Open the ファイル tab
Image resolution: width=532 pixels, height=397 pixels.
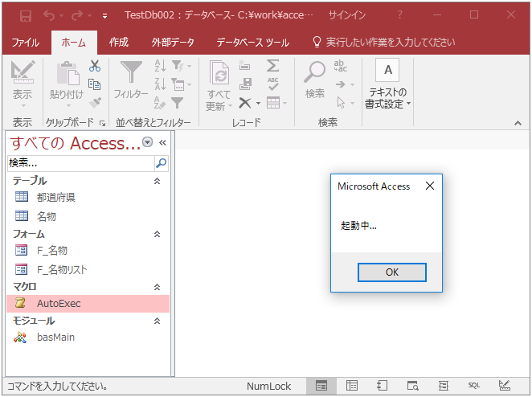tap(25, 43)
